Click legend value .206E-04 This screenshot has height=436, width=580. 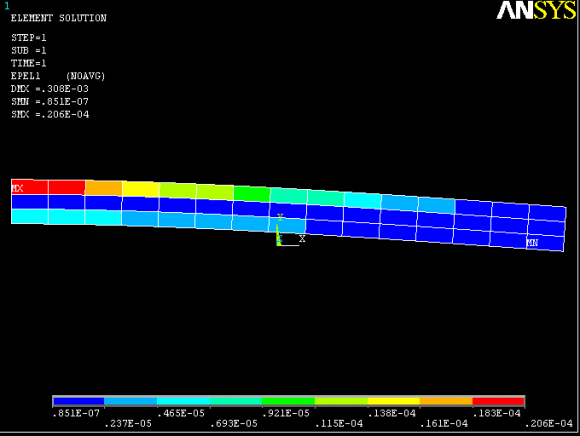pyautogui.click(x=549, y=424)
